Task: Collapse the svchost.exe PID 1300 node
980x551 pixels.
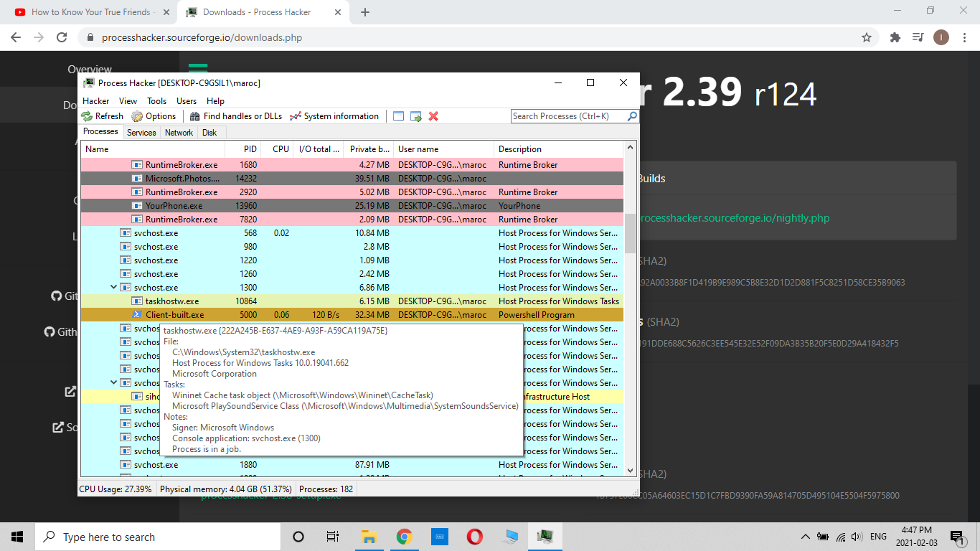Action: pos(113,288)
